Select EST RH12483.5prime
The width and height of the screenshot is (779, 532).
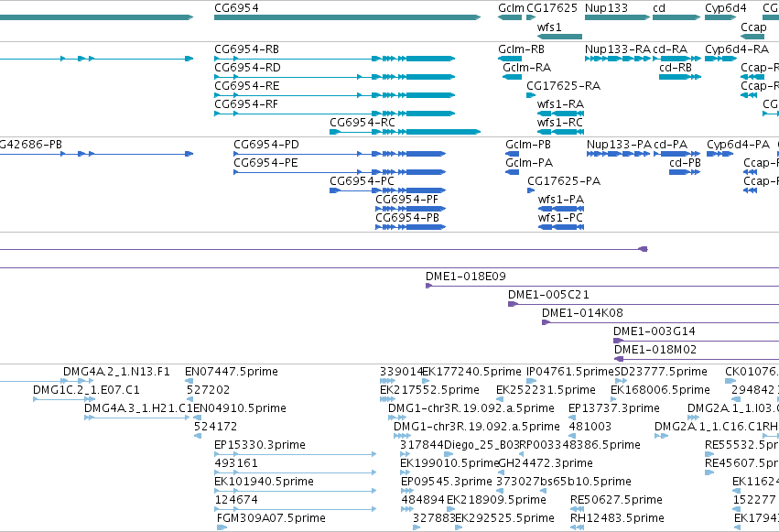point(617,519)
